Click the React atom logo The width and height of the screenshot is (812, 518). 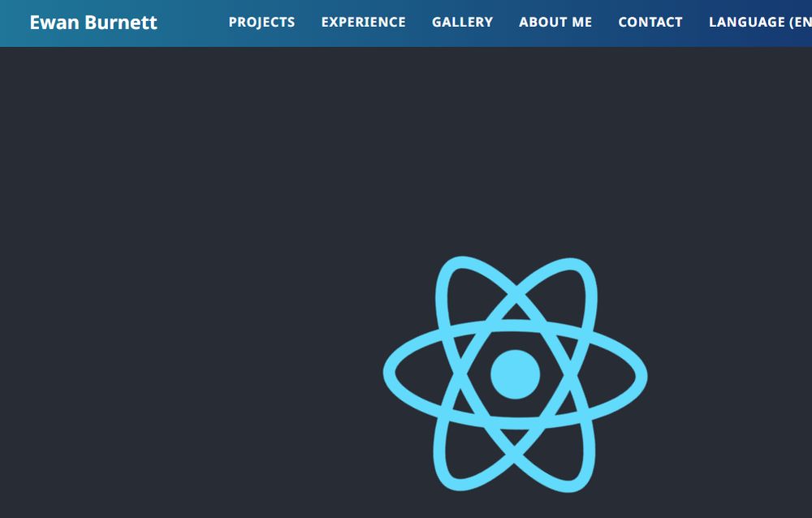pos(516,374)
